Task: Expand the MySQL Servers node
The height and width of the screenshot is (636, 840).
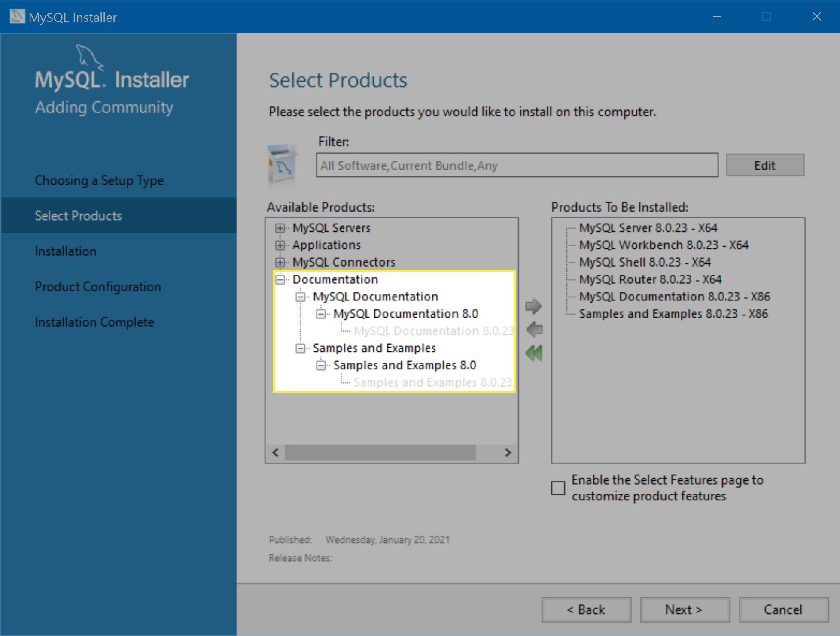Action: coord(280,228)
